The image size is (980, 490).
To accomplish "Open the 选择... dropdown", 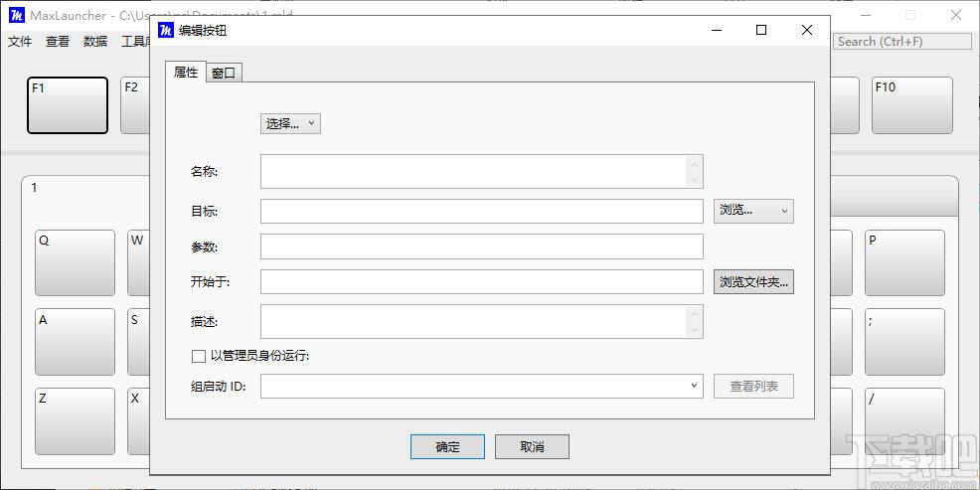I will click(290, 123).
